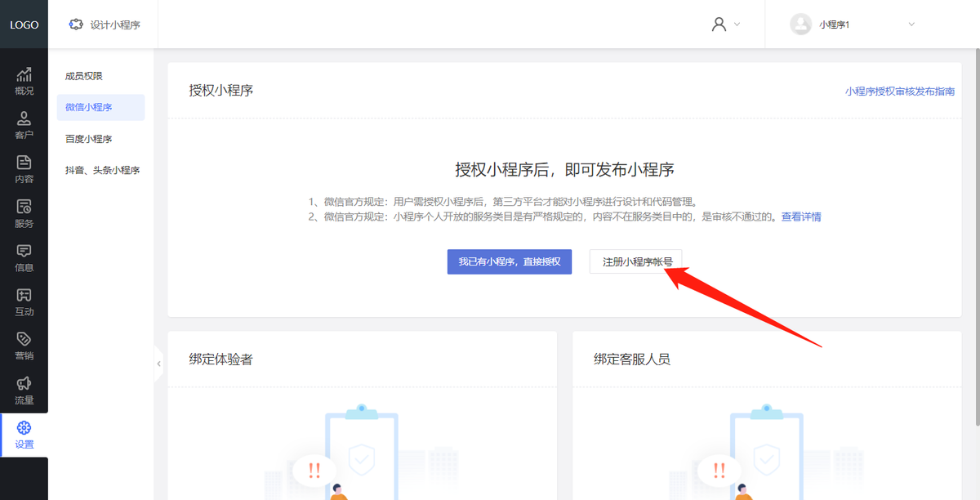Open the 设置 settings sidebar icon

(x=24, y=435)
